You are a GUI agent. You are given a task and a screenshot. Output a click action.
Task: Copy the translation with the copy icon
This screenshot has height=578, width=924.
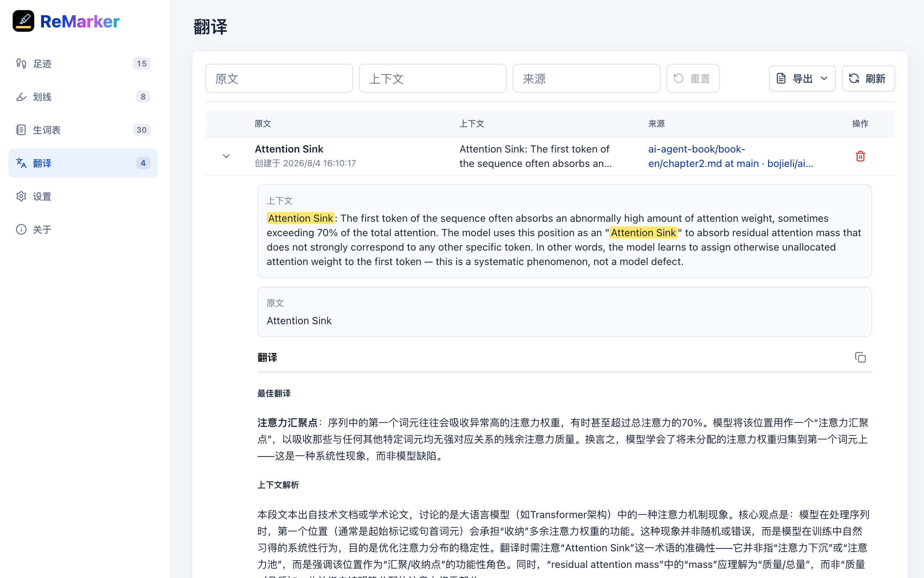[x=860, y=357]
